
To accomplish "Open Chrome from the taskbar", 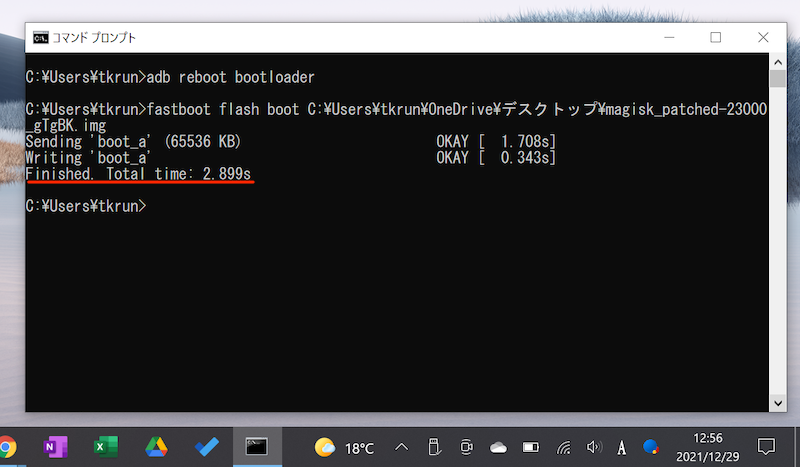I will [x=6, y=446].
